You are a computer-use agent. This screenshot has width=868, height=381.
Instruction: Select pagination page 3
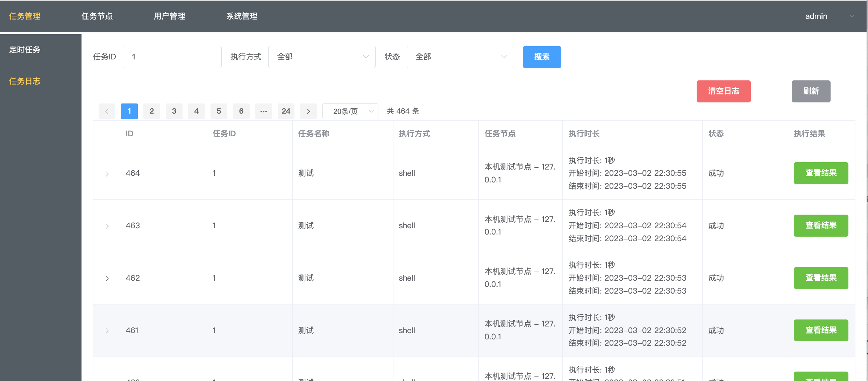(174, 111)
